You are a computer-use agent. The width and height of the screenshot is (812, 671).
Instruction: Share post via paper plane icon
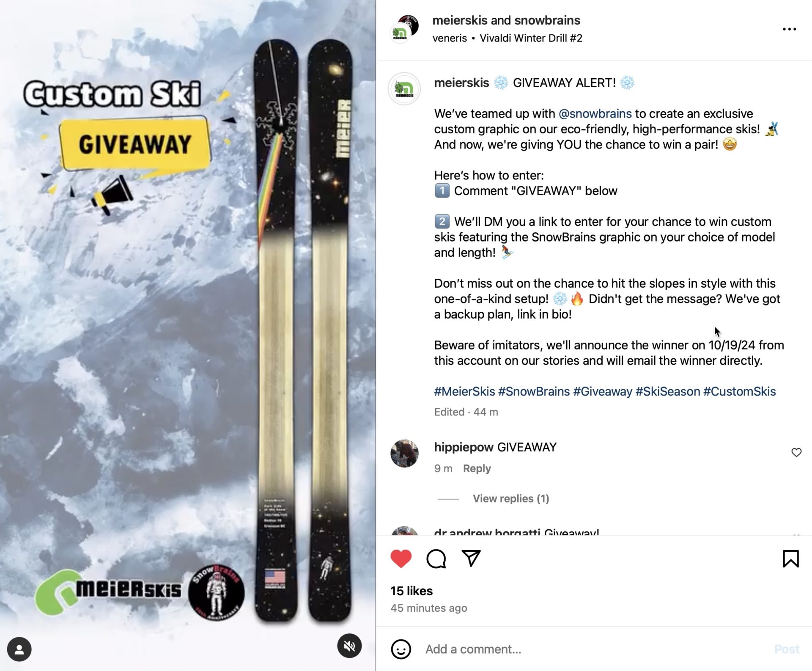click(x=471, y=558)
